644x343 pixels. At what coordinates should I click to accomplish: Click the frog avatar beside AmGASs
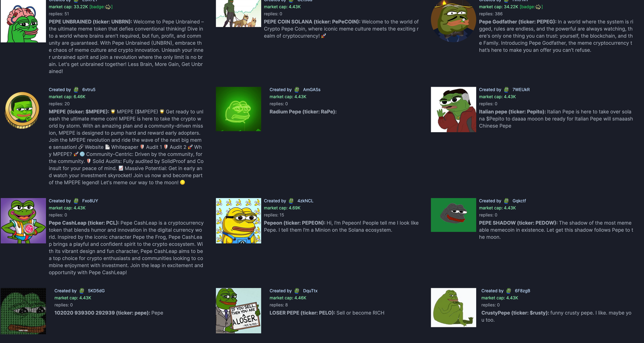(x=297, y=89)
